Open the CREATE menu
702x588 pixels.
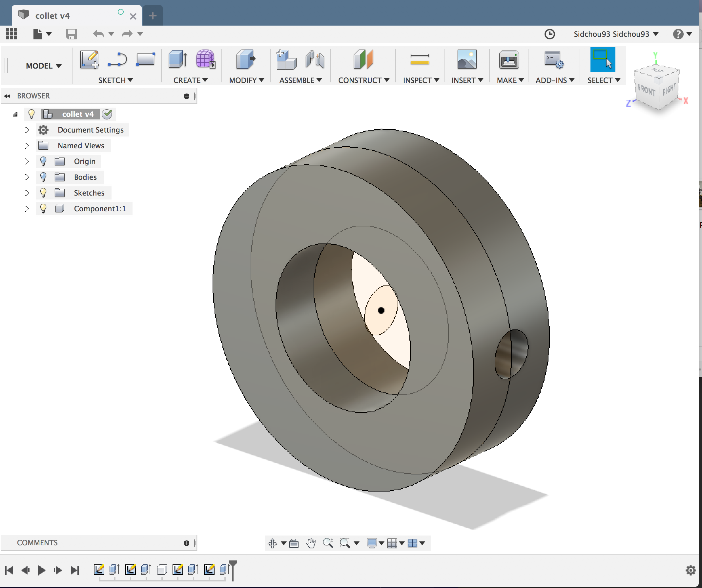click(x=191, y=80)
